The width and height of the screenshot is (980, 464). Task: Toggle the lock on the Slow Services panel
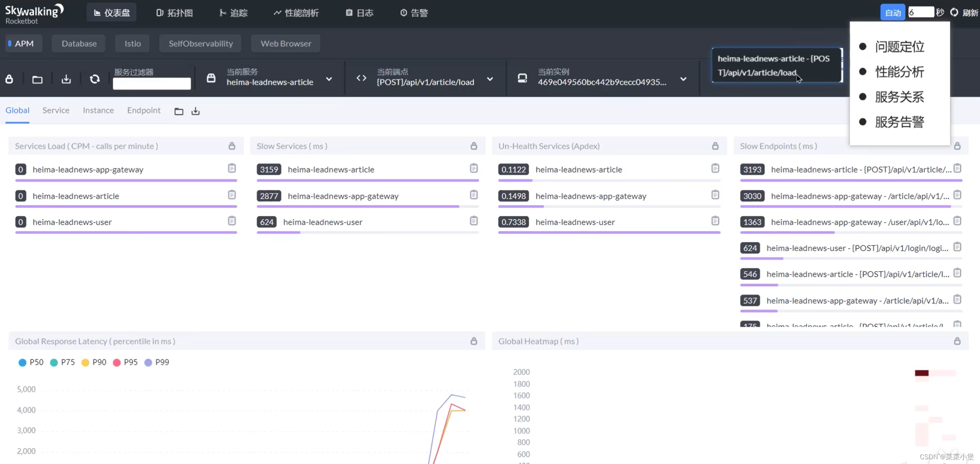[474, 146]
